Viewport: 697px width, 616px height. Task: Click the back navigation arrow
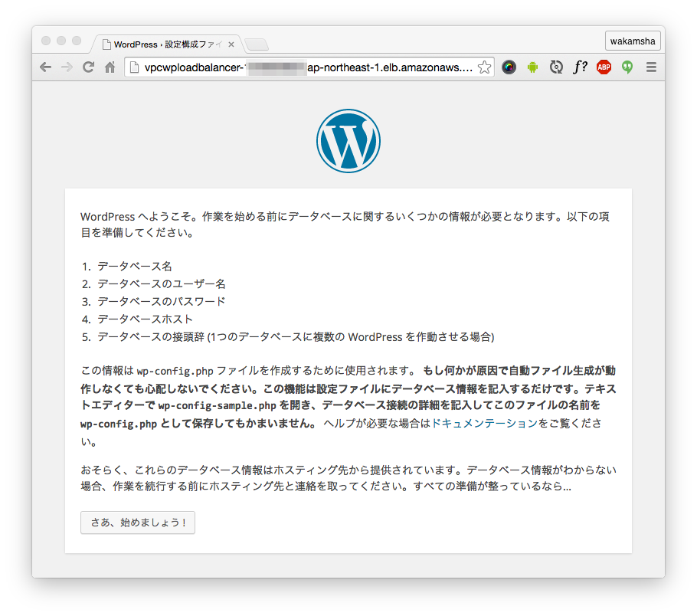tap(45, 67)
